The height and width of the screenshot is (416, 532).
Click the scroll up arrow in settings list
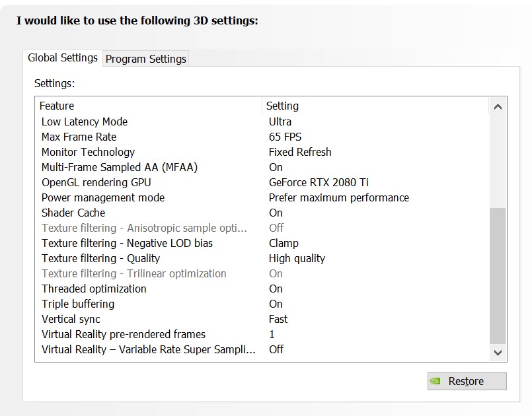(498, 107)
